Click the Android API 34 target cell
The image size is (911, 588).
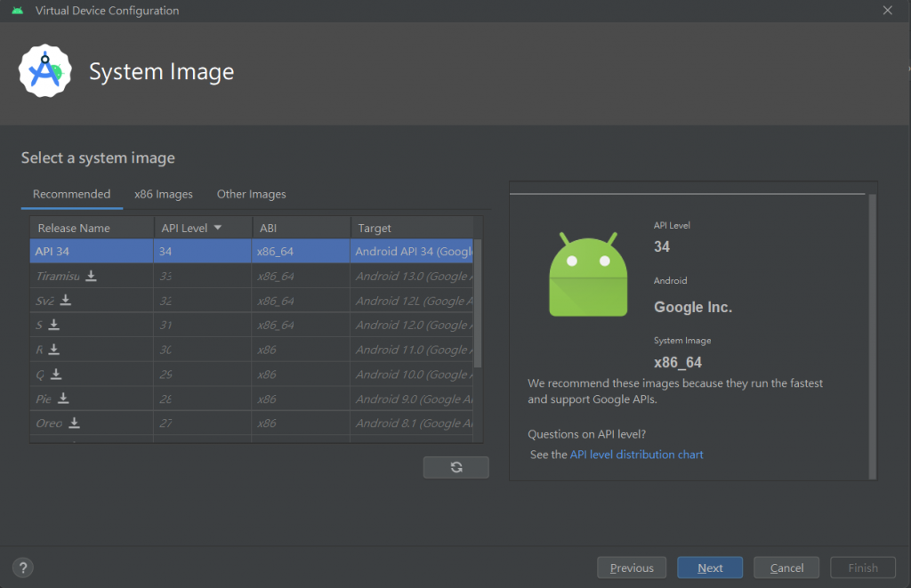pyautogui.click(x=412, y=251)
